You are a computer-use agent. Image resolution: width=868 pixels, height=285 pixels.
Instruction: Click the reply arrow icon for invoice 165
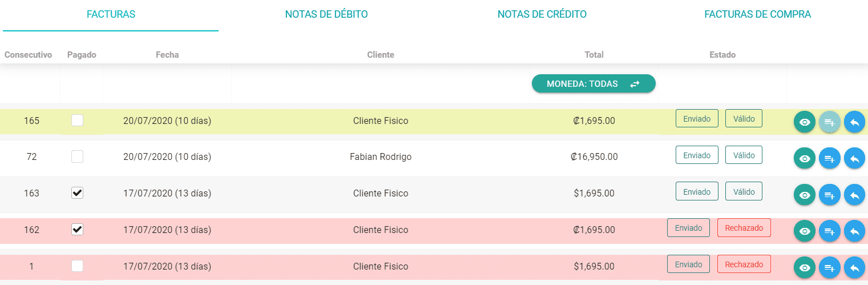[x=854, y=122]
